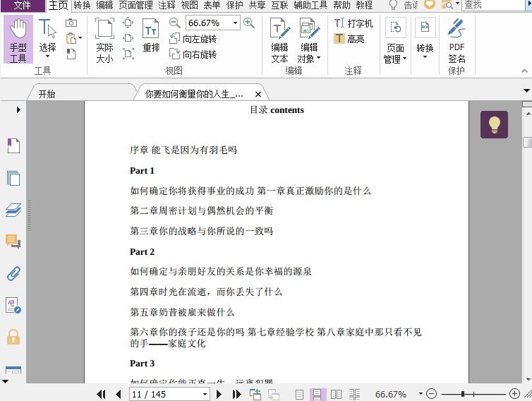Click the status bar zoom-in plus button
532x401 pixels.
point(514,394)
